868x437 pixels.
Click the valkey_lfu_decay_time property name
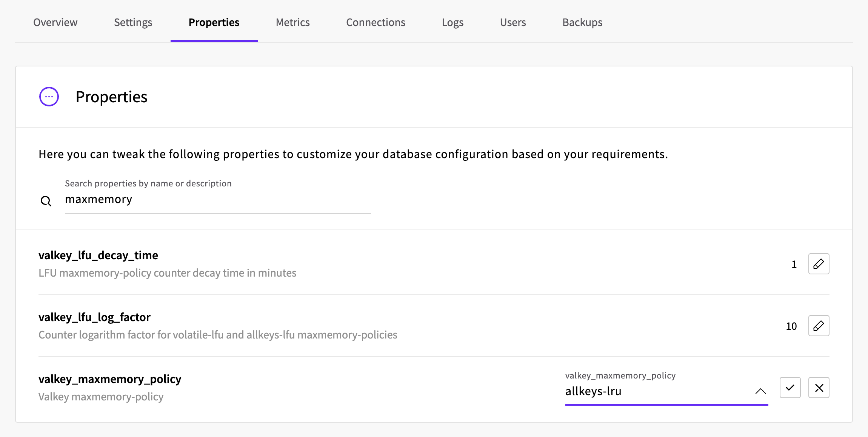(x=98, y=255)
